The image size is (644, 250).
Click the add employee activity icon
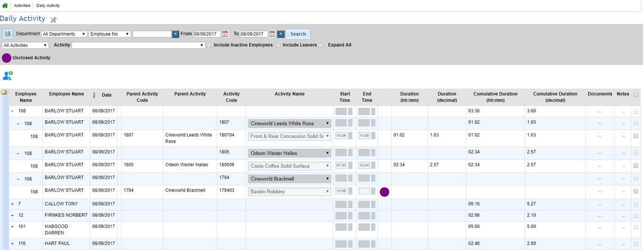tap(8, 76)
